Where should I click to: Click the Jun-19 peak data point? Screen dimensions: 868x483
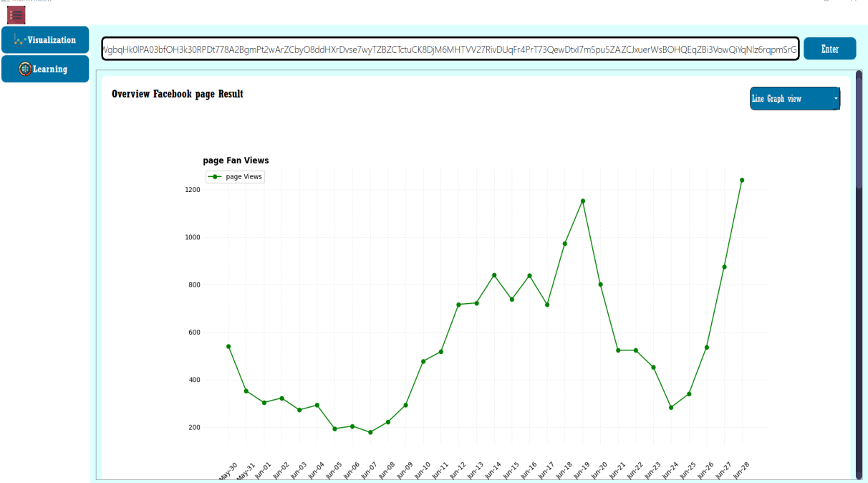coord(583,201)
